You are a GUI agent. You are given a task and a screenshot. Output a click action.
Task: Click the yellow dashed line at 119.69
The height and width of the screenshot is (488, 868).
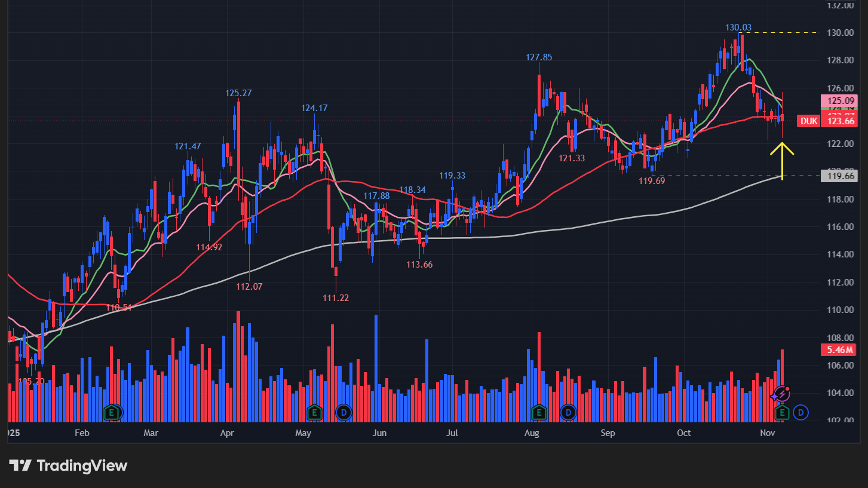click(x=717, y=176)
